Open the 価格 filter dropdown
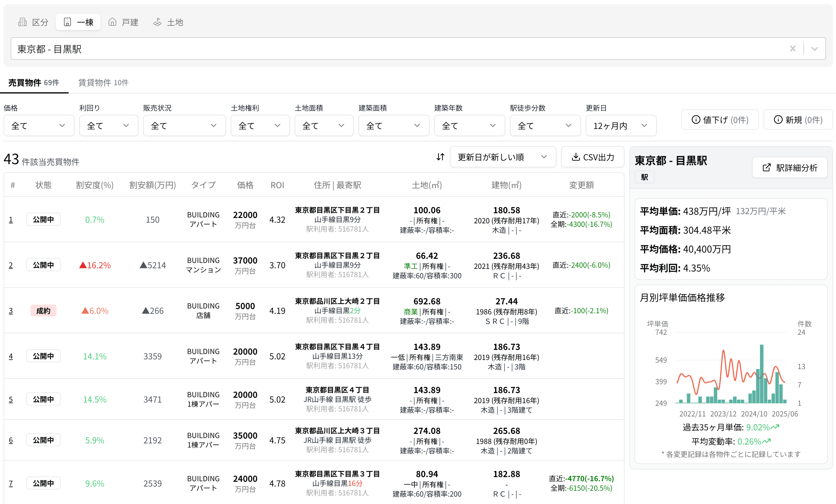Image resolution: width=836 pixels, height=504 pixels. tap(39, 125)
